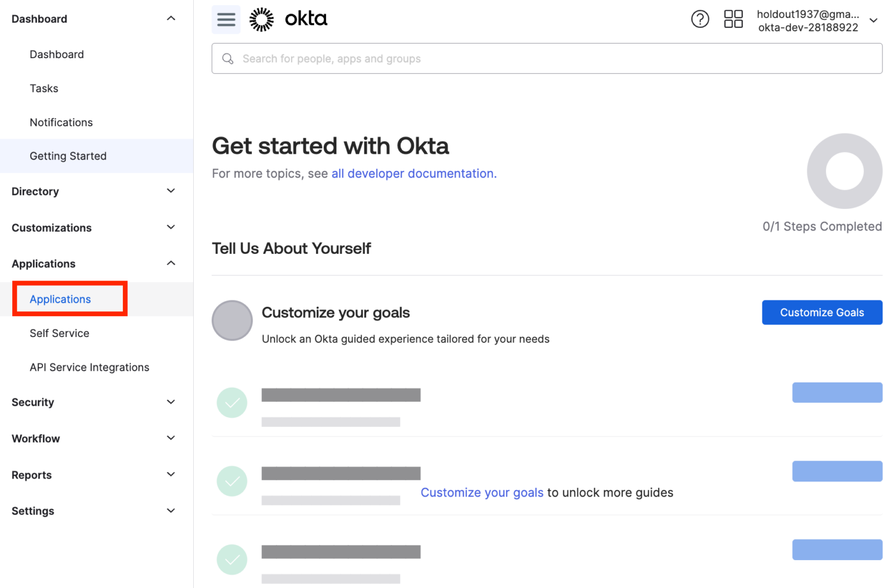Click the search magnifier icon
894x588 pixels.
[228, 58]
